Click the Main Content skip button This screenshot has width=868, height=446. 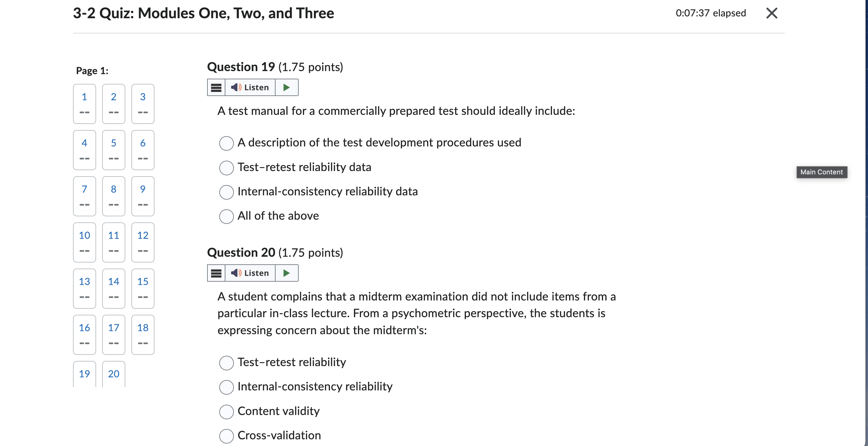821,172
